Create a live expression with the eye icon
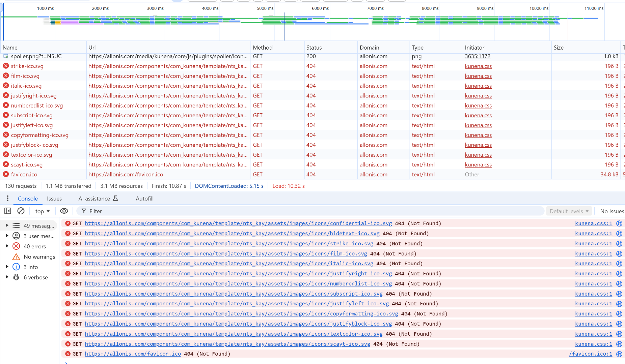Screen dimensions: 625x364 pos(64,211)
